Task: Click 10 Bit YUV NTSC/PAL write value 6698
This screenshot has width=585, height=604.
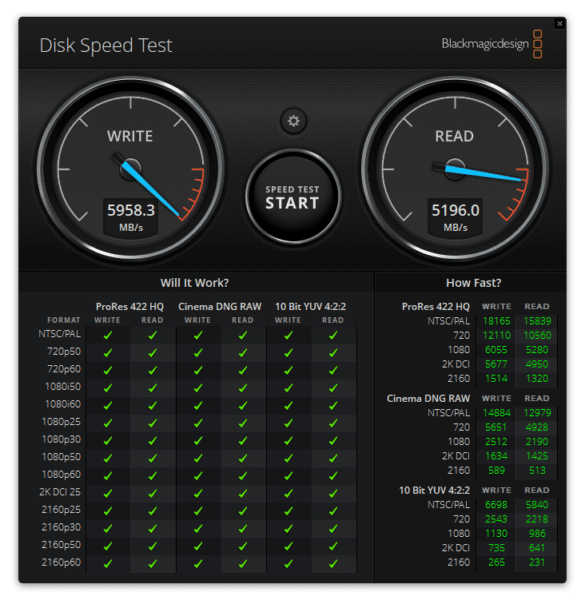Action: click(496, 505)
